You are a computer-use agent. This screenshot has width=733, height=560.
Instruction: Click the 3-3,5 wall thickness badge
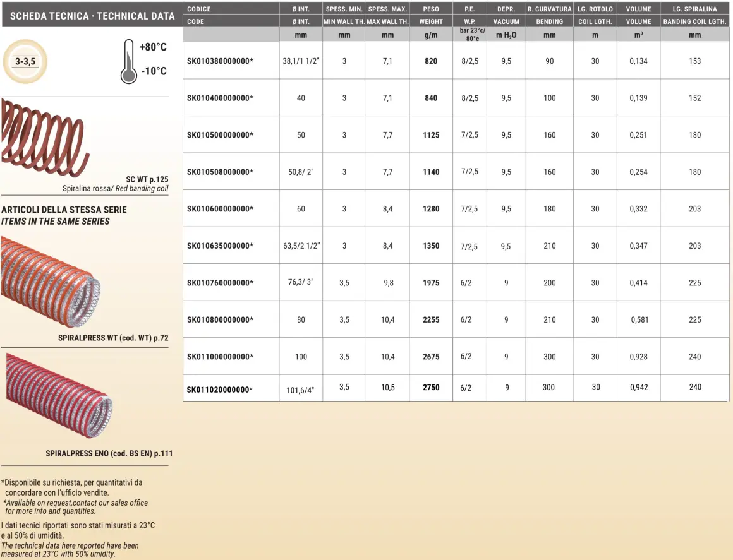pyautogui.click(x=25, y=61)
